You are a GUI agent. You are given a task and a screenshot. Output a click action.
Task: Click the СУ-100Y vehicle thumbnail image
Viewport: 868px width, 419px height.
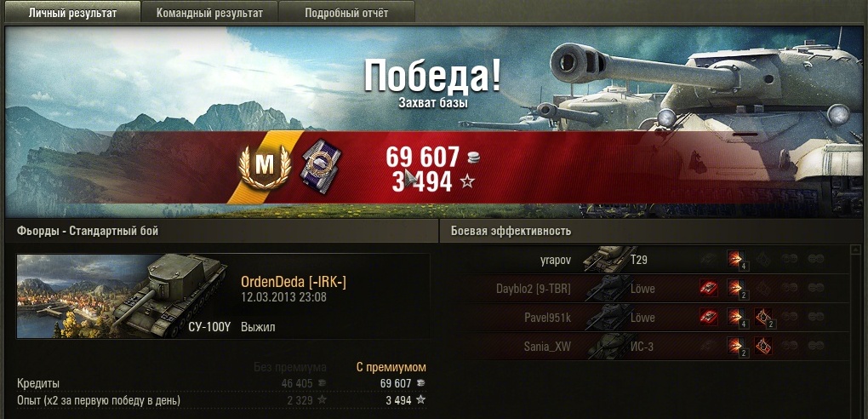(123, 296)
